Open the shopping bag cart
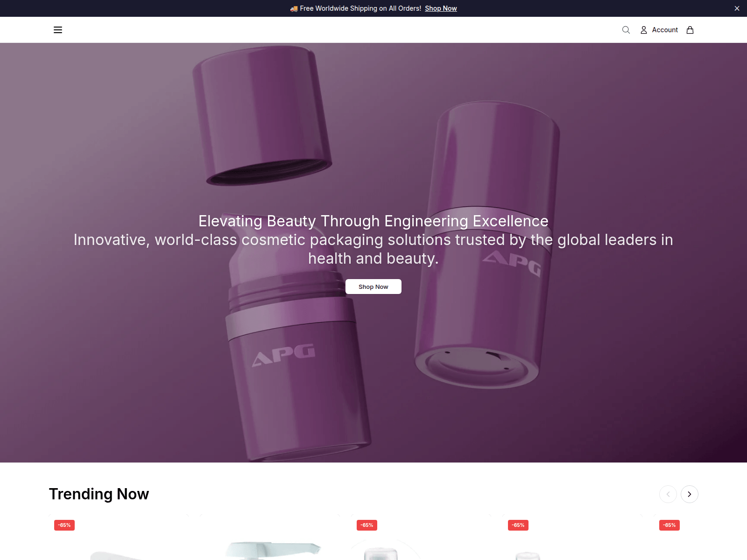This screenshot has width=747, height=560. [x=690, y=30]
